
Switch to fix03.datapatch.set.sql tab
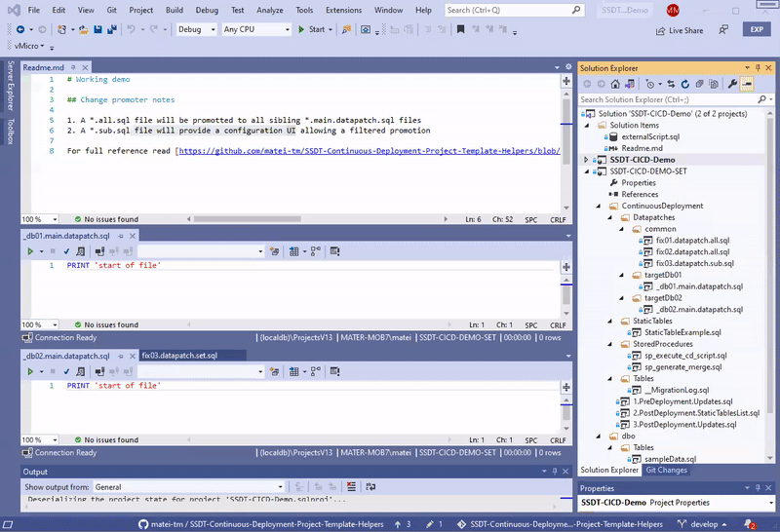179,356
